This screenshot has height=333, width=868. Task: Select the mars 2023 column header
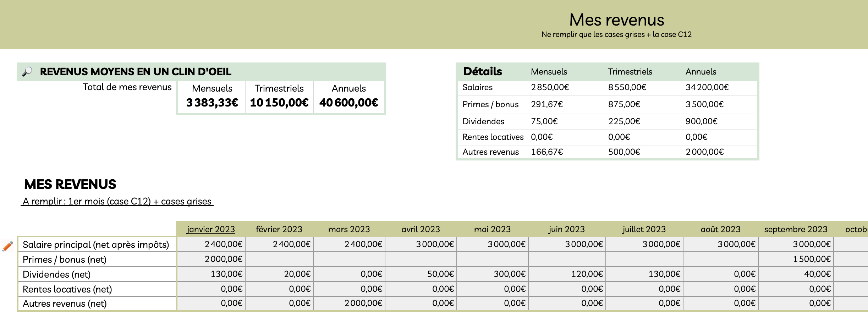(x=349, y=229)
